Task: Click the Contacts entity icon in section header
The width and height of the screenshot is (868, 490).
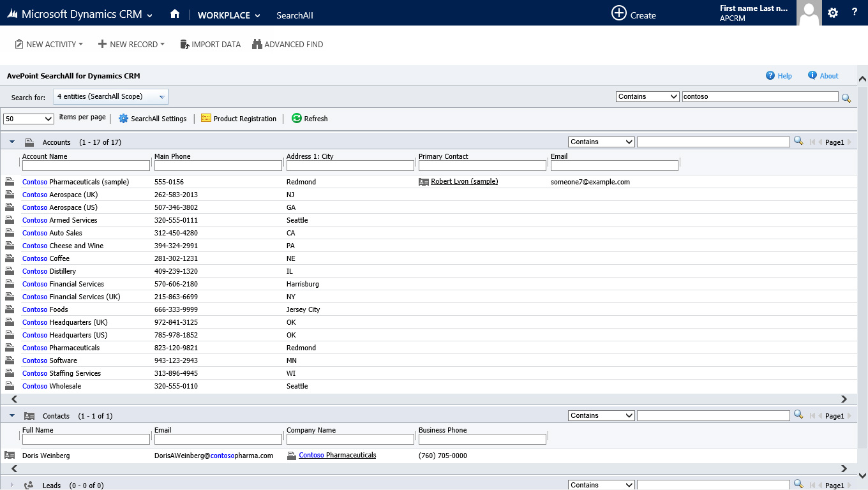Action: pyautogui.click(x=29, y=416)
